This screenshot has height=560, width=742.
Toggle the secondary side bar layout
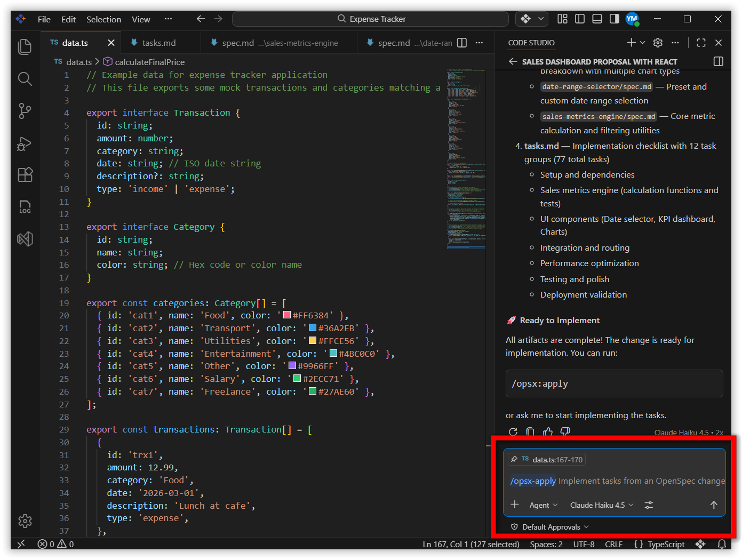[615, 19]
